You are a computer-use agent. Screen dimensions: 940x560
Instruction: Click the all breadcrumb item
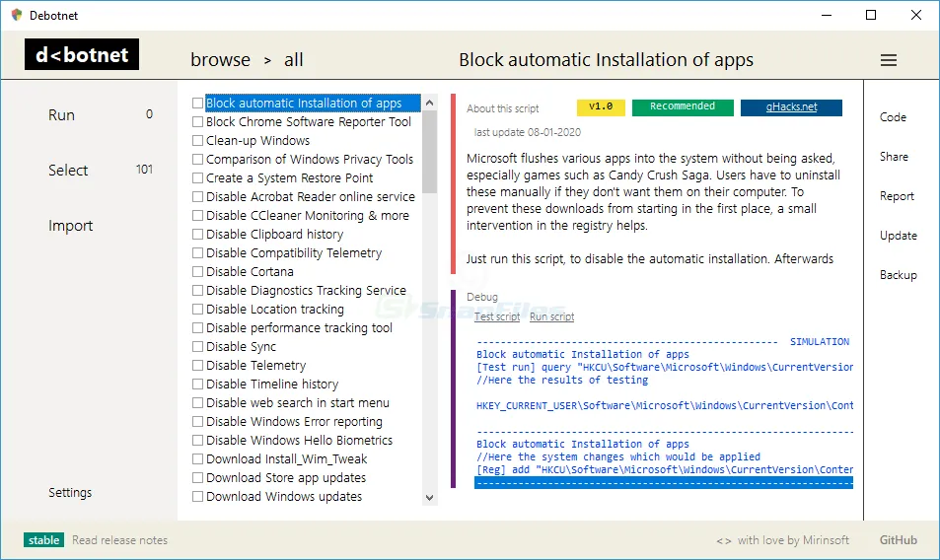click(293, 60)
